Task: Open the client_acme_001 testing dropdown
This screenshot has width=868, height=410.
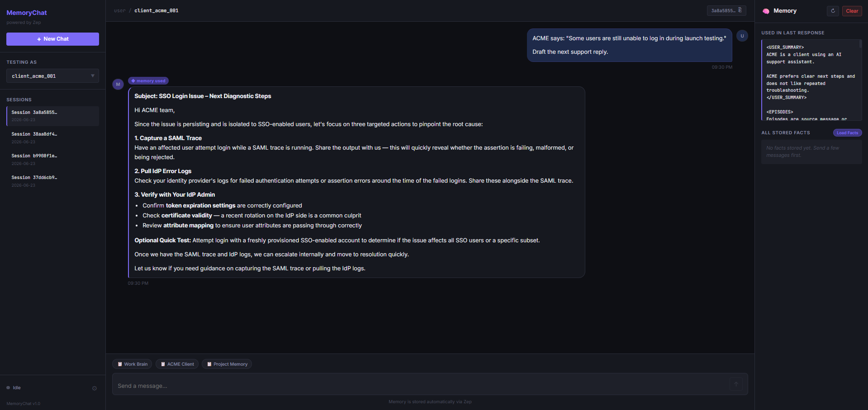Action: 52,76
